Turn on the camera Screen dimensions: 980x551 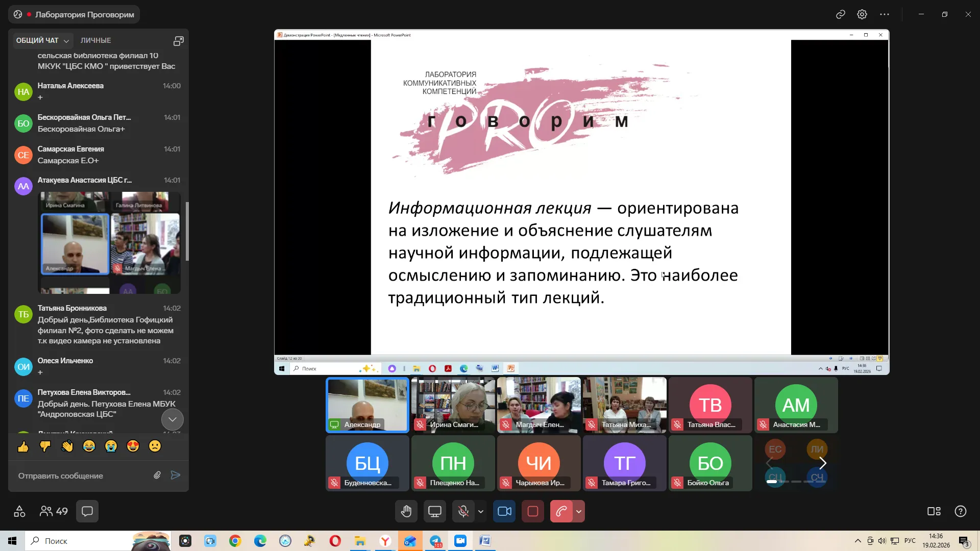[504, 511]
